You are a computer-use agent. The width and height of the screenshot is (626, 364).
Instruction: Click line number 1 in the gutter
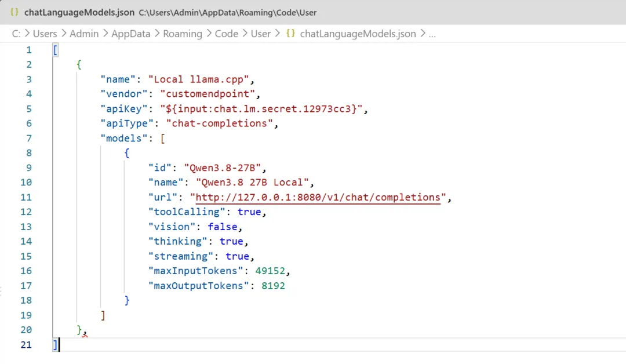(29, 50)
